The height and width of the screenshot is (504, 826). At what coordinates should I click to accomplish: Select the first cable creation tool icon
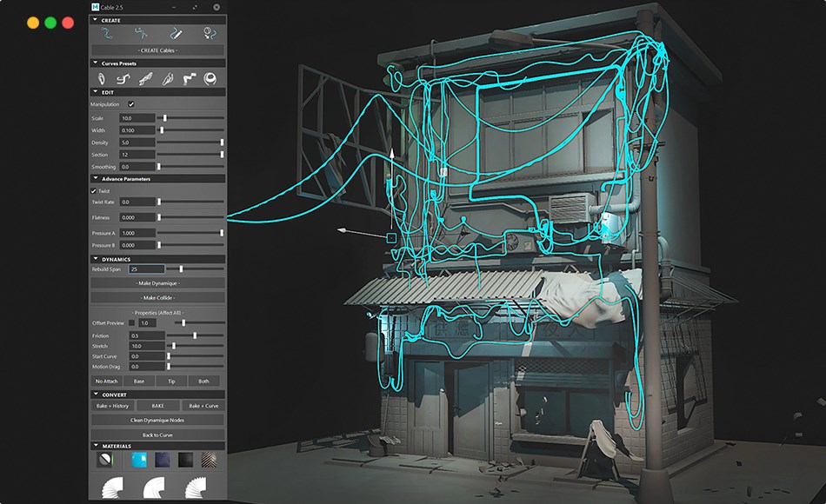coord(106,33)
